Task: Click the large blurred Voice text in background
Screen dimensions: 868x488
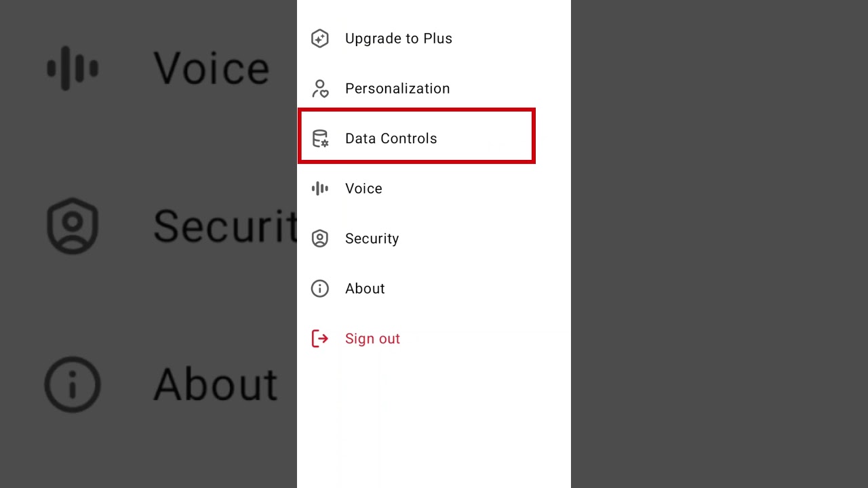Action: point(212,68)
